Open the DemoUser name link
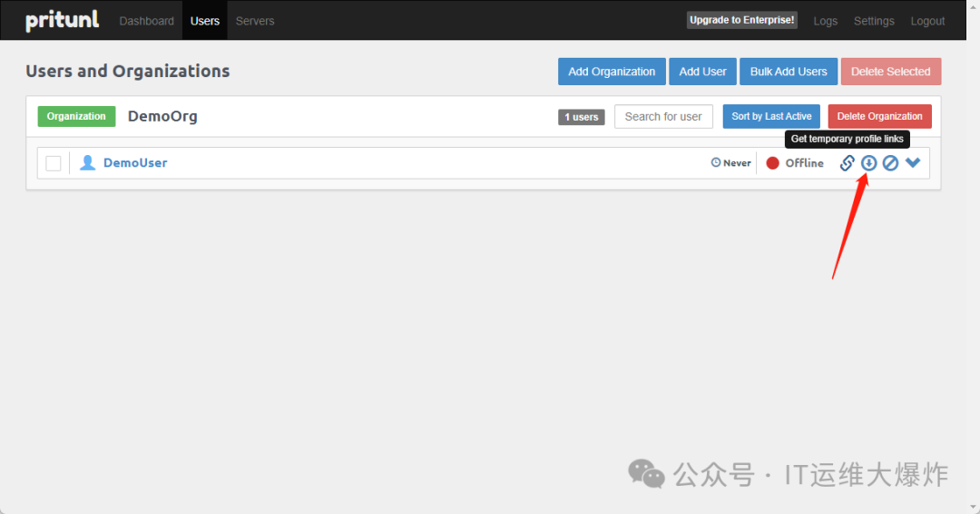980x514 pixels. pyautogui.click(x=135, y=163)
